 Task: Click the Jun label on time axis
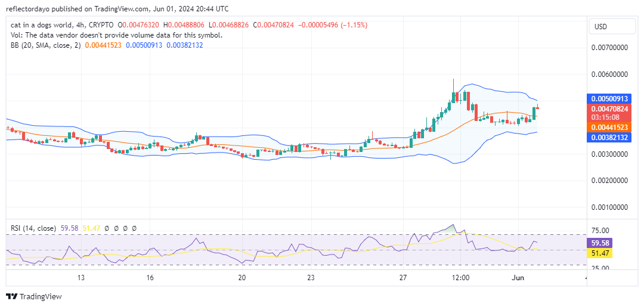519,278
